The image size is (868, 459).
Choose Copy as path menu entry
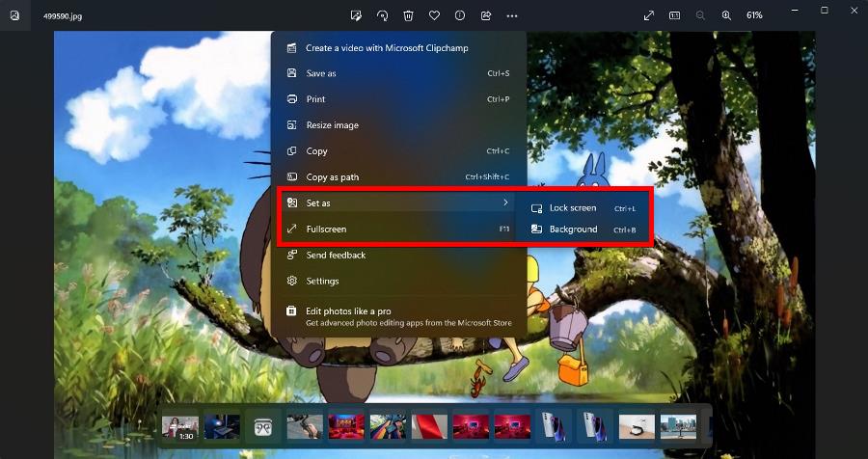398,177
